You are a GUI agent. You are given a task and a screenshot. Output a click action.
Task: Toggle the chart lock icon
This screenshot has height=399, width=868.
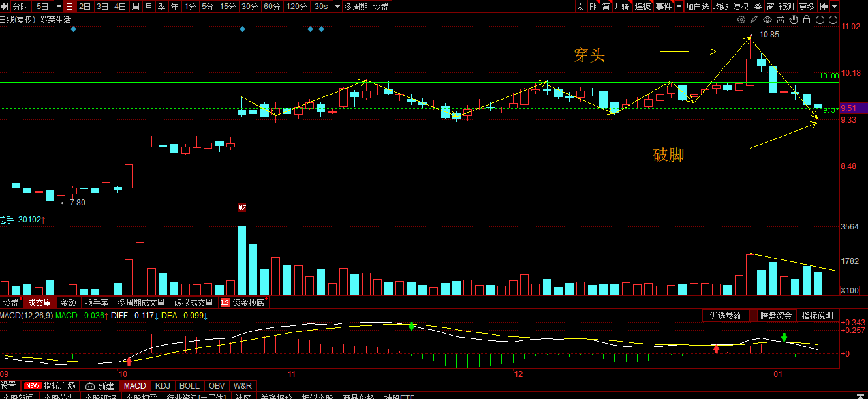point(807,20)
